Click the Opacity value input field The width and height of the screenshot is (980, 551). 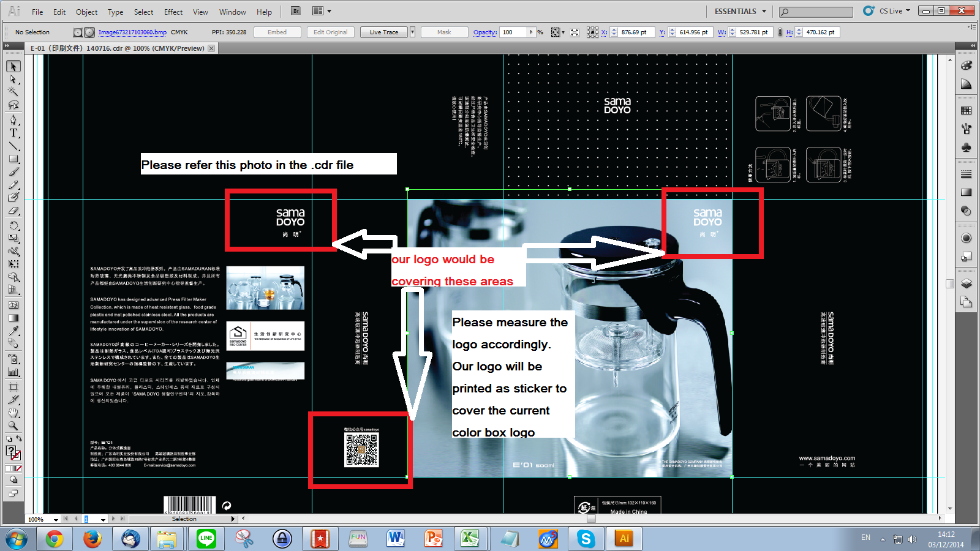point(513,32)
